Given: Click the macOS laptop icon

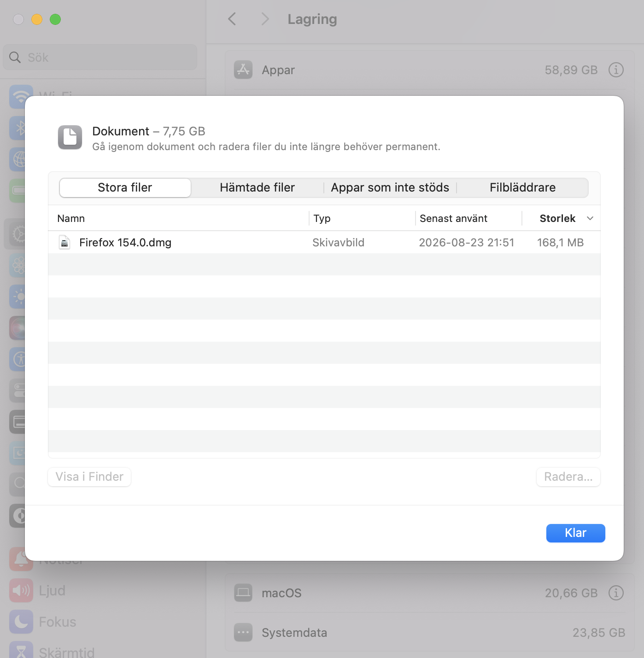Looking at the screenshot, I should point(243,593).
